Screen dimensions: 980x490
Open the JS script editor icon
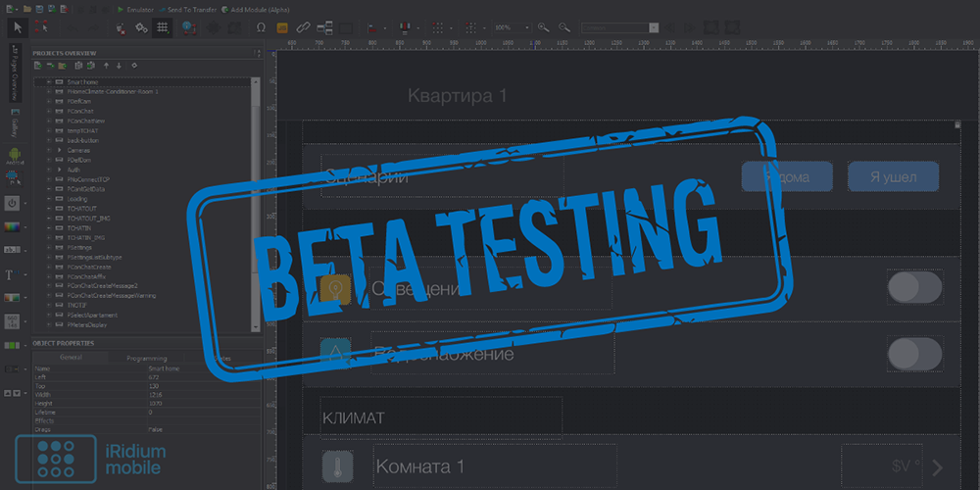click(281, 27)
